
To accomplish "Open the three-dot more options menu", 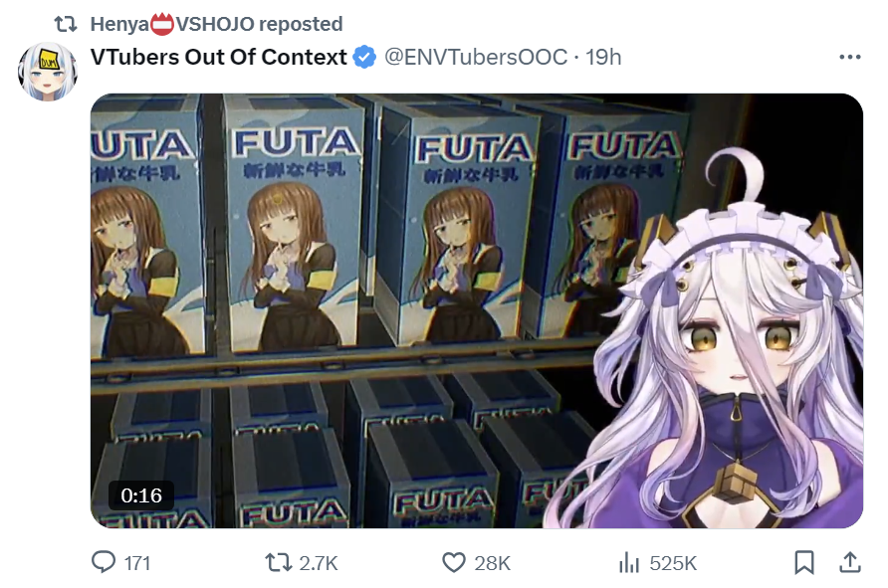I will [849, 57].
